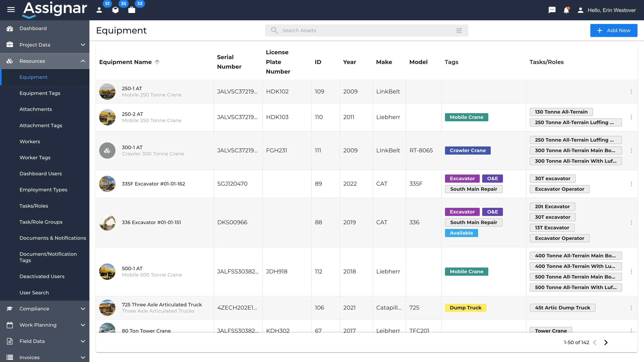Open Documents & Notifications in sidebar
Image resolution: width=644 pixels, height=362 pixels.
[53, 238]
